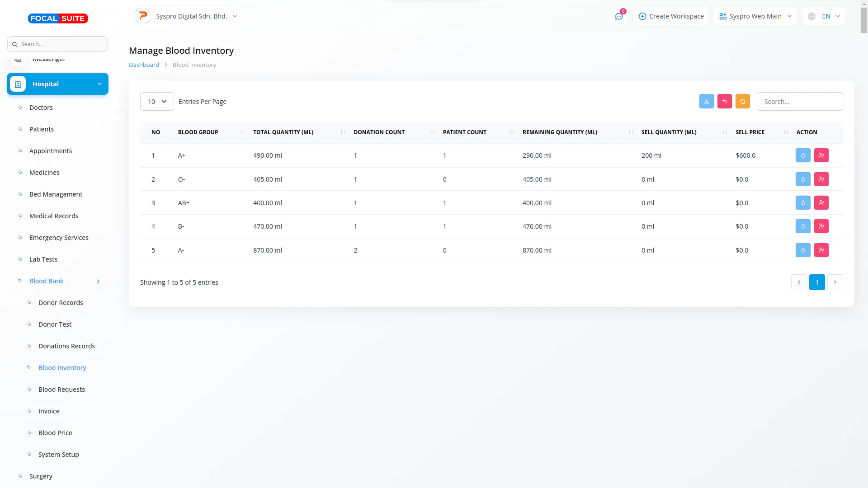868x488 pixels.
Task: Click the Dashboard breadcrumb link
Action: tap(144, 65)
